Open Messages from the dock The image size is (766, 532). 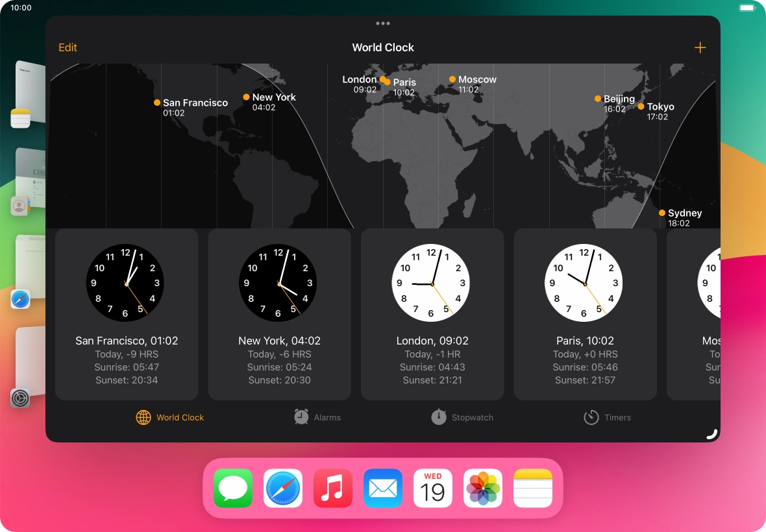(x=233, y=489)
